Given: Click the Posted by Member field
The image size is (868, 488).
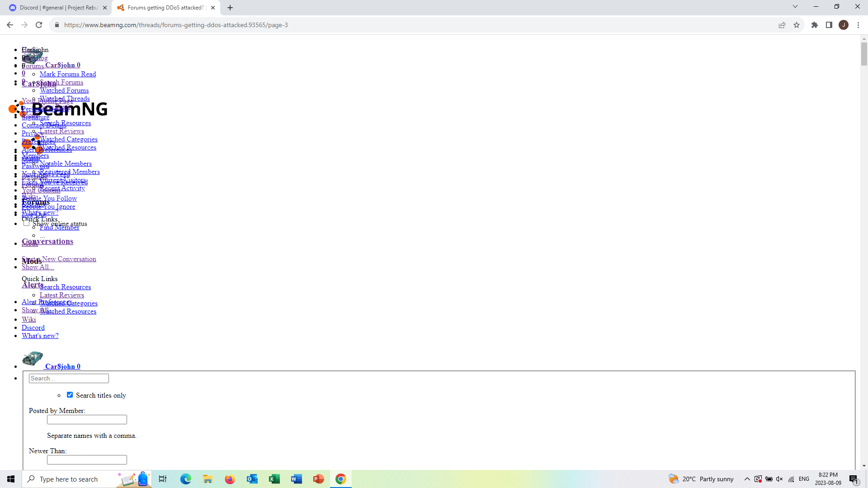Looking at the screenshot, I should (87, 419).
